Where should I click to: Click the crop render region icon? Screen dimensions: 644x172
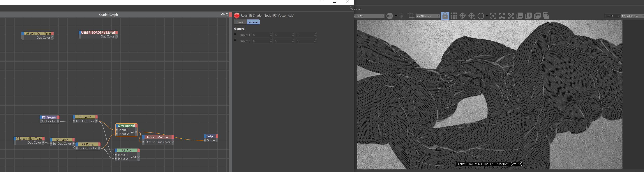click(411, 16)
